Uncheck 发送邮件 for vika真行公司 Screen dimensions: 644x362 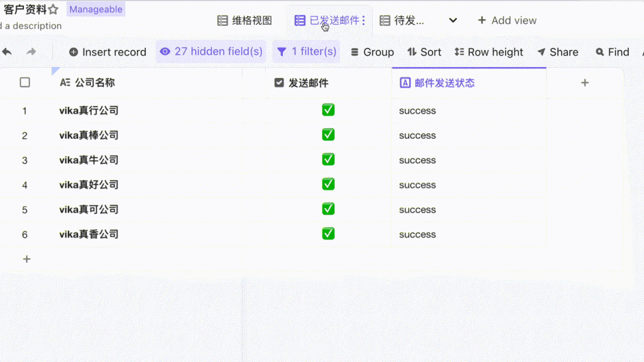328,110
